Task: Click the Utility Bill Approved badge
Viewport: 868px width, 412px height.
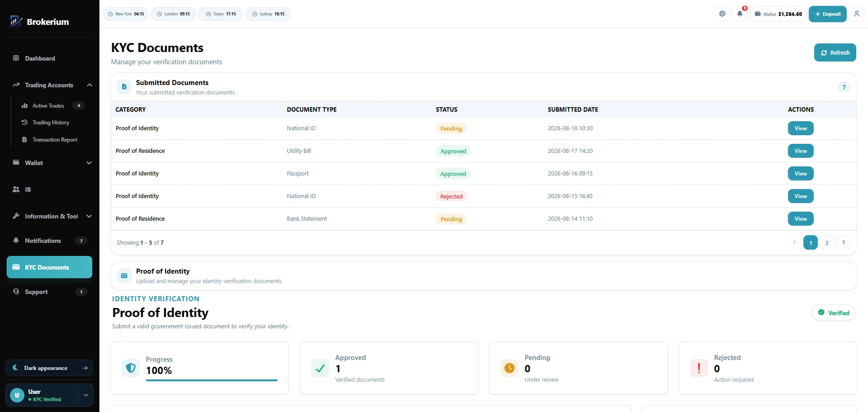Action: 453,151
